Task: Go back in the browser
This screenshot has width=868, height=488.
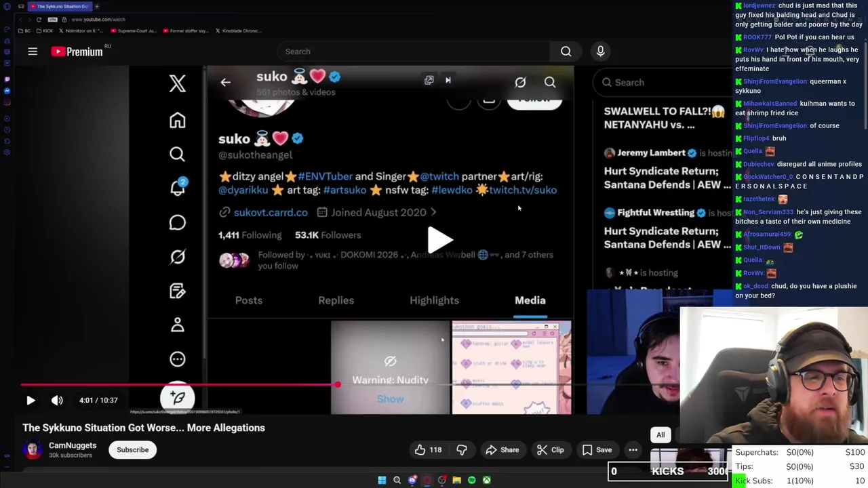Action: [20, 19]
